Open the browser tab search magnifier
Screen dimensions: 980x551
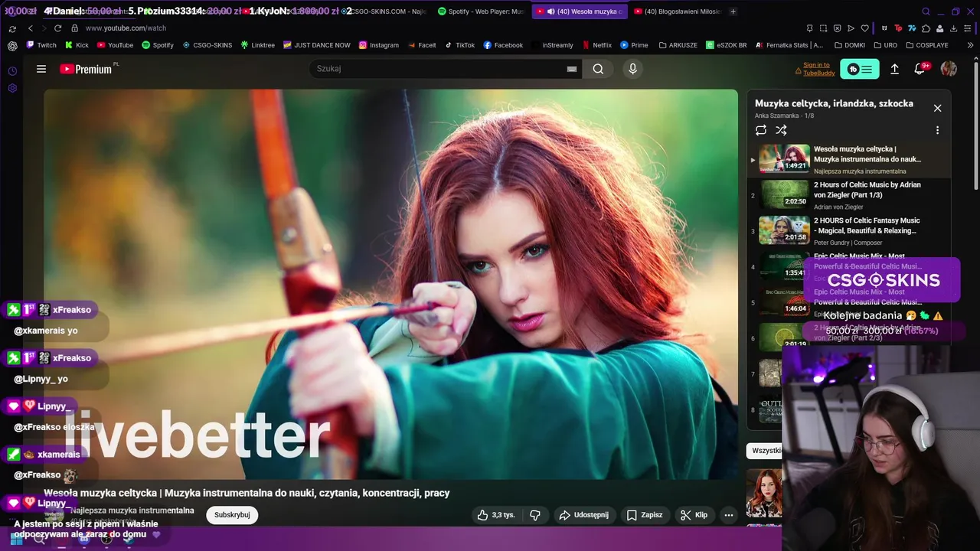pyautogui.click(x=926, y=11)
